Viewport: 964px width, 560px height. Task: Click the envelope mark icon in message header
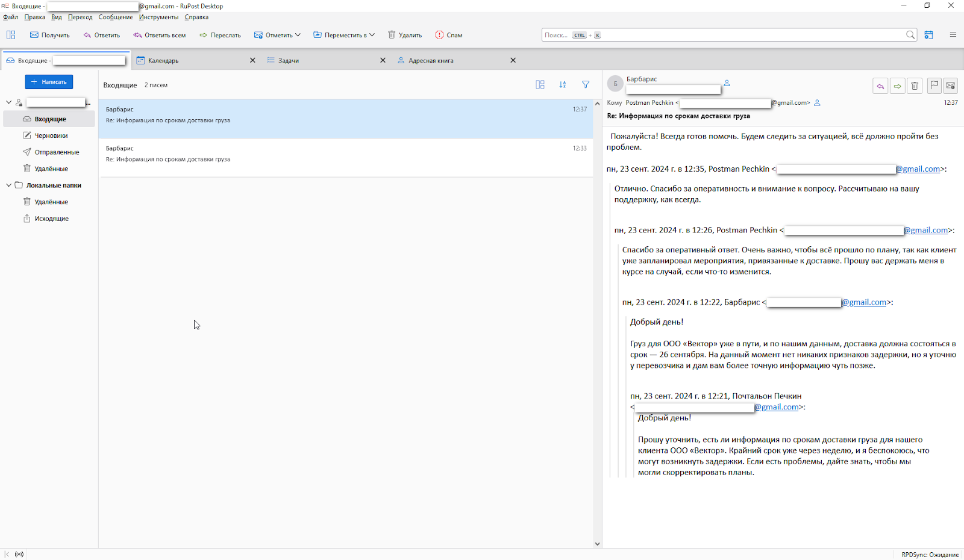(x=951, y=86)
